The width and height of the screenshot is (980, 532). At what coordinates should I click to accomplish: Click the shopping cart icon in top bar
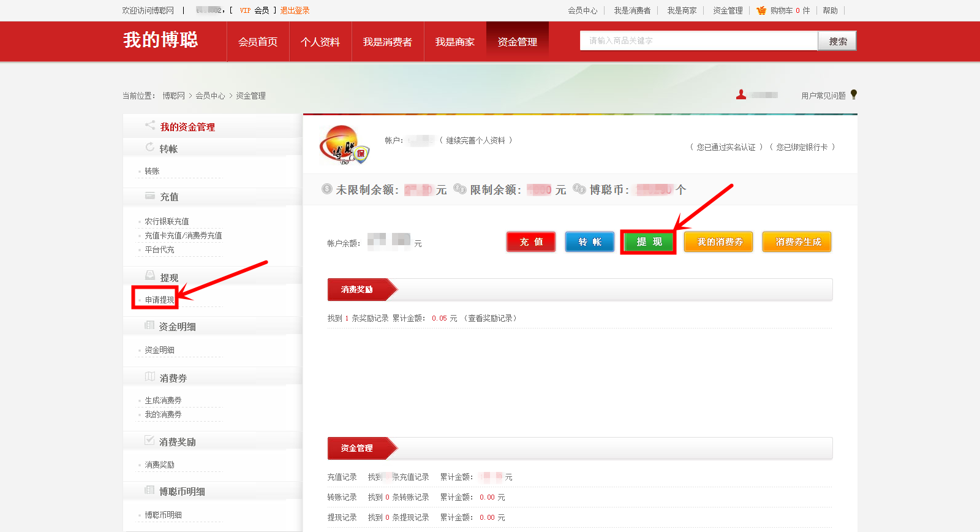[x=761, y=10]
